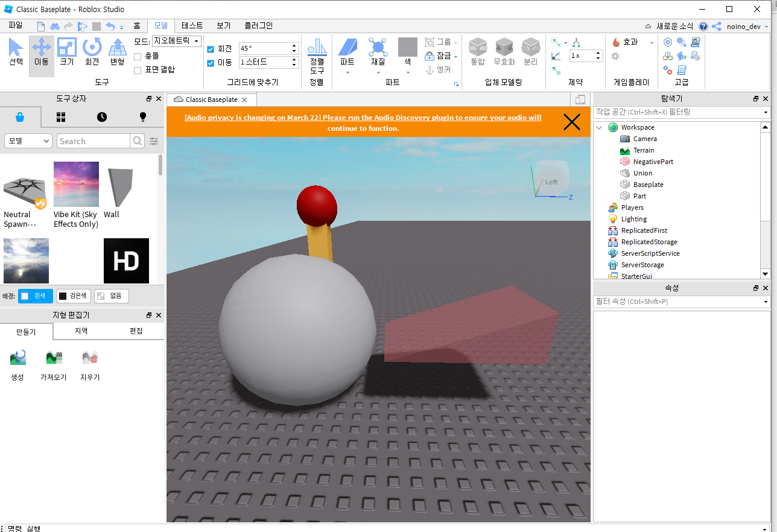This screenshot has width=777, height=532.
Task: Open the 모드 지오메트릭 dropdown
Action: click(176, 41)
